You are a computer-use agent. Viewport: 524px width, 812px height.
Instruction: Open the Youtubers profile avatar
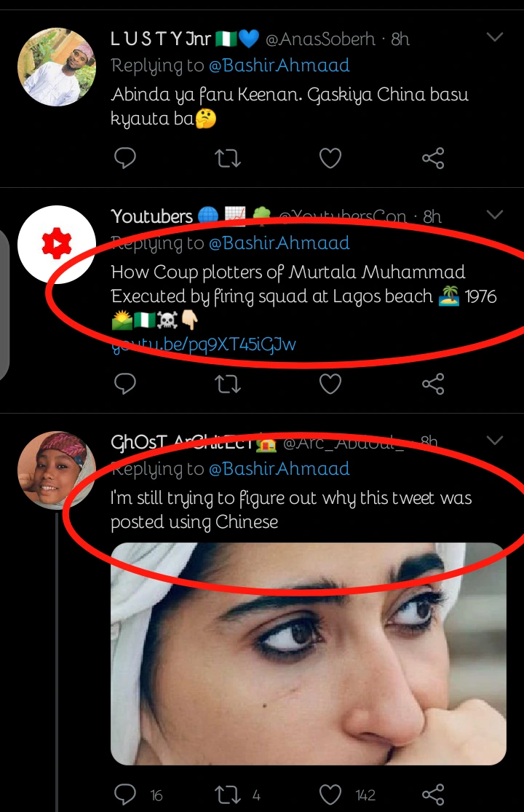point(56,245)
